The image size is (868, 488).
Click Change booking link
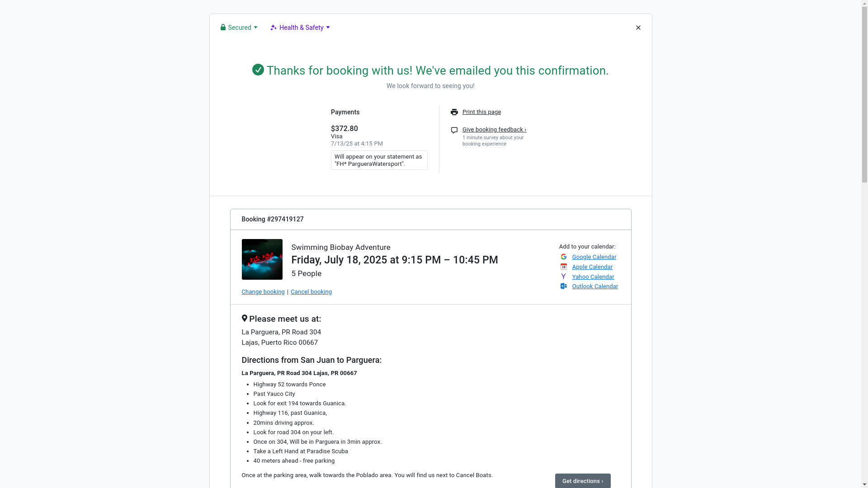tap(263, 292)
